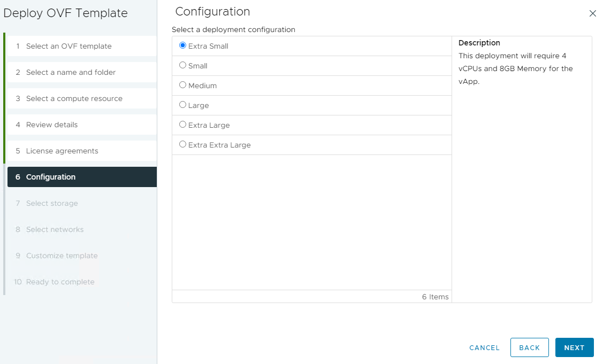603x364 pixels.
Task: Click the NEXT button
Action: (574, 347)
